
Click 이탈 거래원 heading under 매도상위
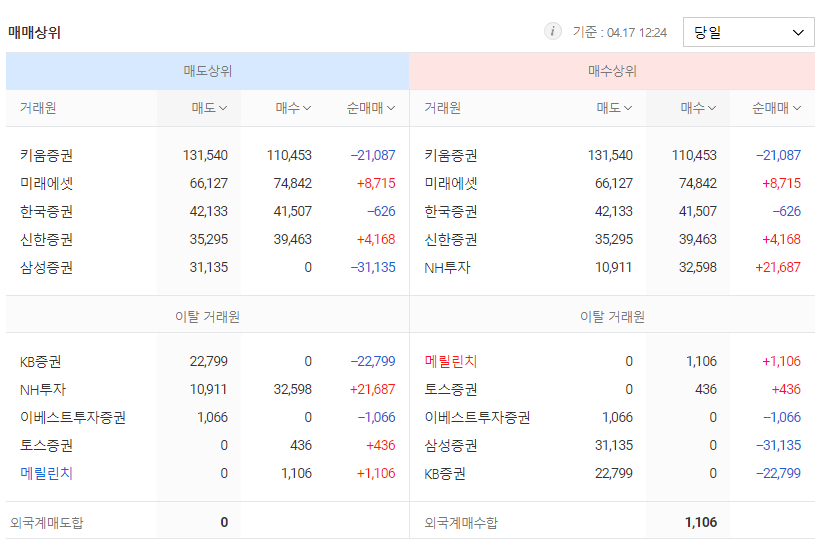click(x=207, y=317)
